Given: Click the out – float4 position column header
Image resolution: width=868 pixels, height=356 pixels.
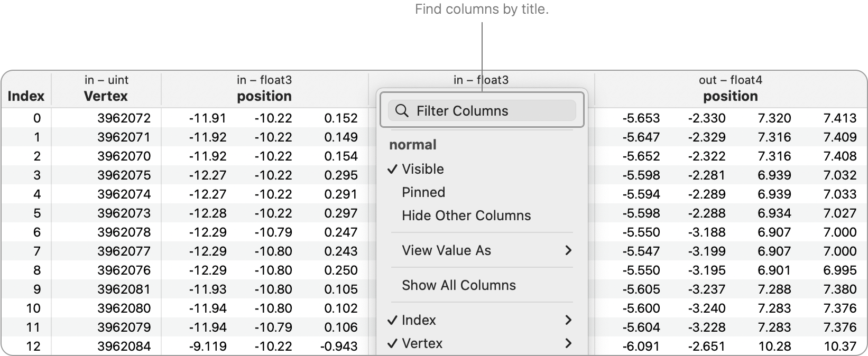Looking at the screenshot, I should coord(730,89).
